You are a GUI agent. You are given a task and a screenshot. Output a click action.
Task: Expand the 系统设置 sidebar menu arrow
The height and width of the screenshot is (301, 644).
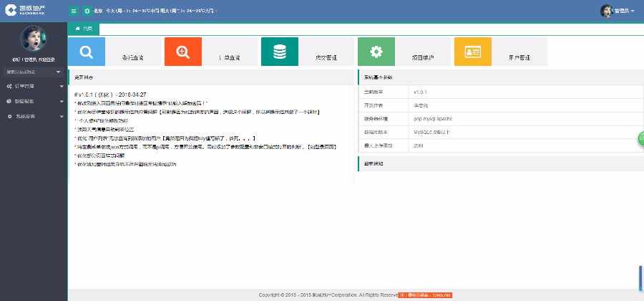pyautogui.click(x=62, y=117)
